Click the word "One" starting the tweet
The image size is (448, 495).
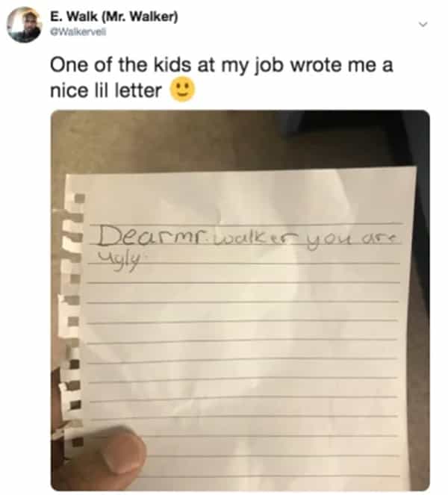pyautogui.click(x=68, y=65)
